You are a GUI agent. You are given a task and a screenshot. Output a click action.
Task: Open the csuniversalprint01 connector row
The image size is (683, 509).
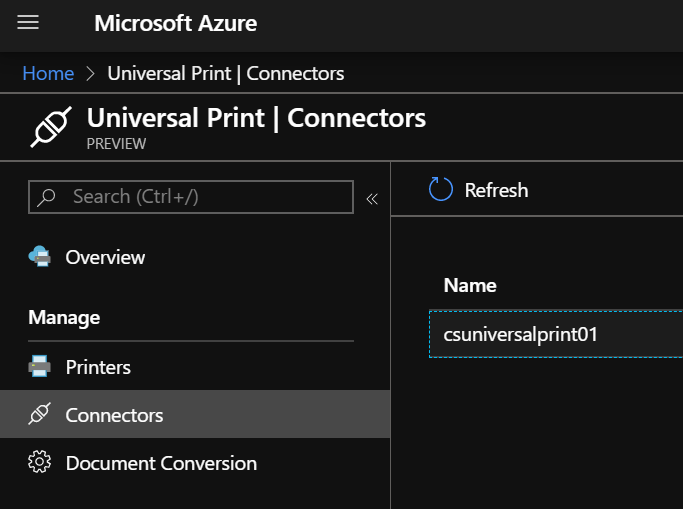click(520, 335)
